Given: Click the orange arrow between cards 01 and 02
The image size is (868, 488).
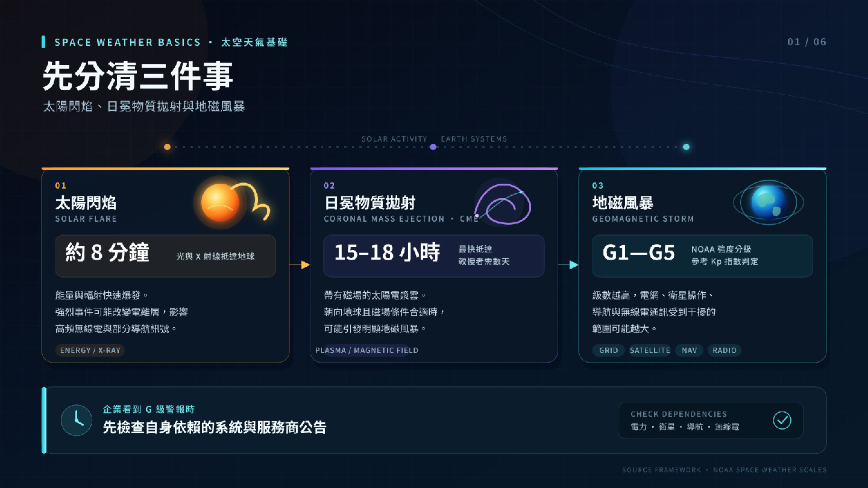Looking at the screenshot, I should click(x=300, y=264).
